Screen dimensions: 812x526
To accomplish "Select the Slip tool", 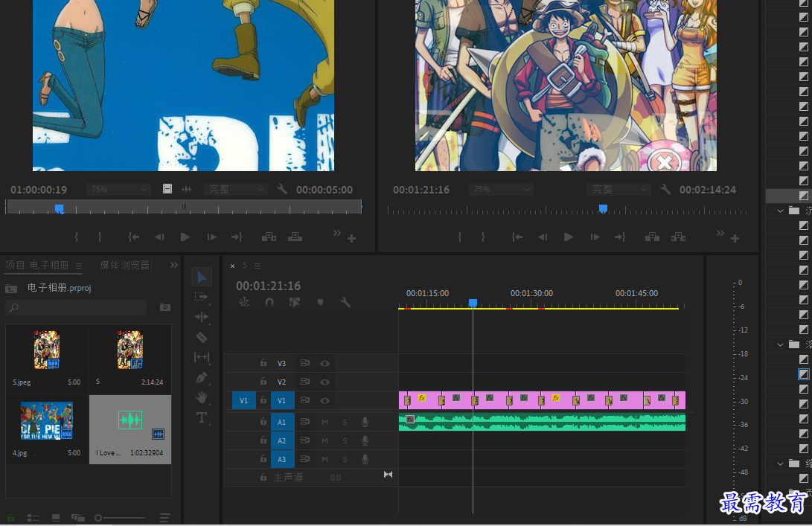I will [202, 357].
